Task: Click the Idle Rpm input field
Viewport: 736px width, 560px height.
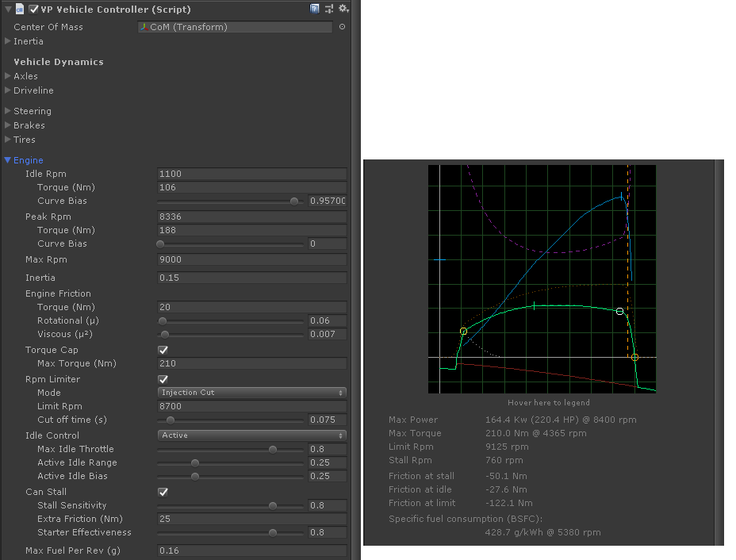Action: tap(251, 174)
